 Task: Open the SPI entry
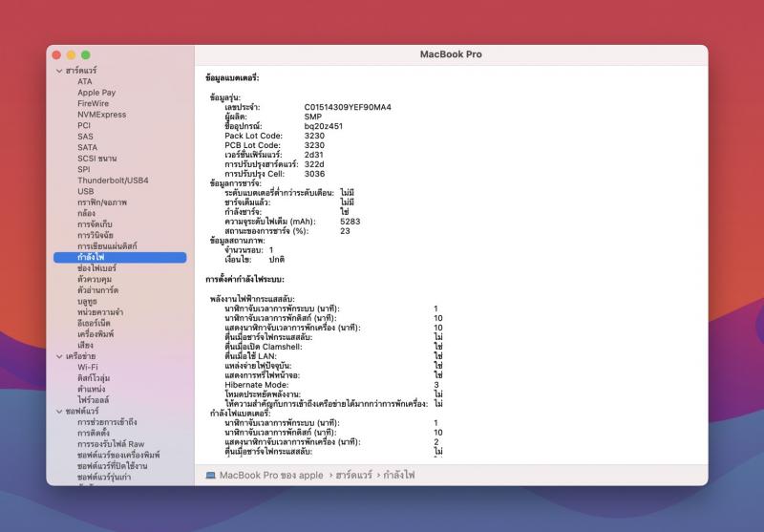[84, 169]
